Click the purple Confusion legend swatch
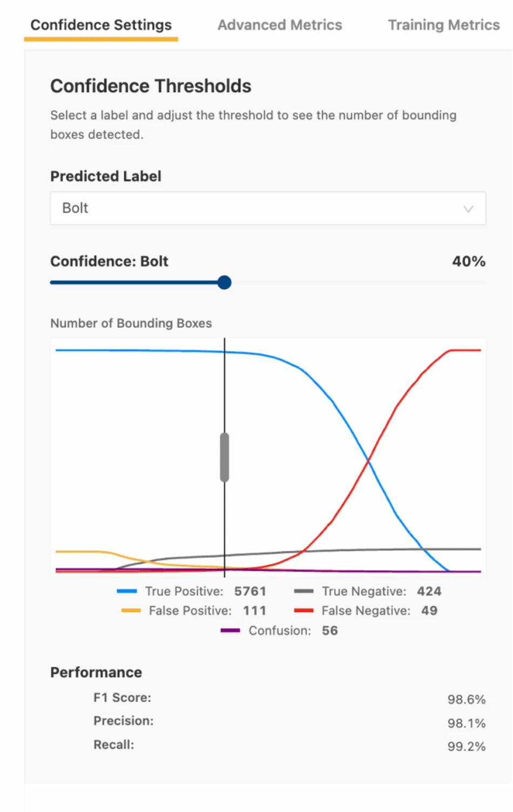This screenshot has height=812, width=513. [x=230, y=631]
